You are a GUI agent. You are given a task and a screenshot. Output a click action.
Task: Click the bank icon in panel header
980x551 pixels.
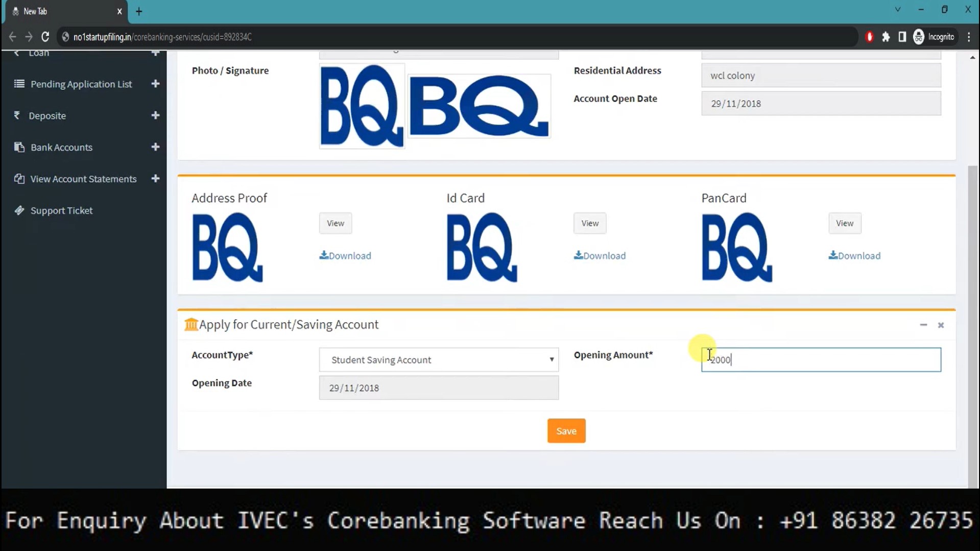coord(191,324)
